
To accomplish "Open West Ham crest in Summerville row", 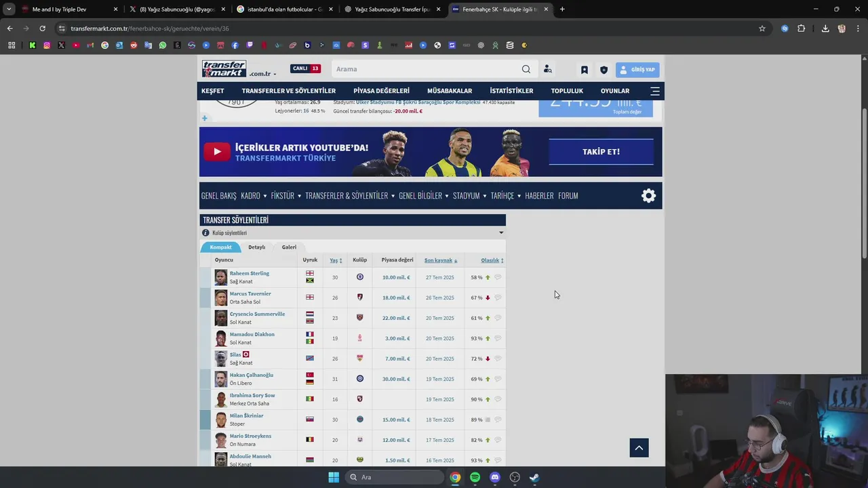I will pyautogui.click(x=359, y=318).
